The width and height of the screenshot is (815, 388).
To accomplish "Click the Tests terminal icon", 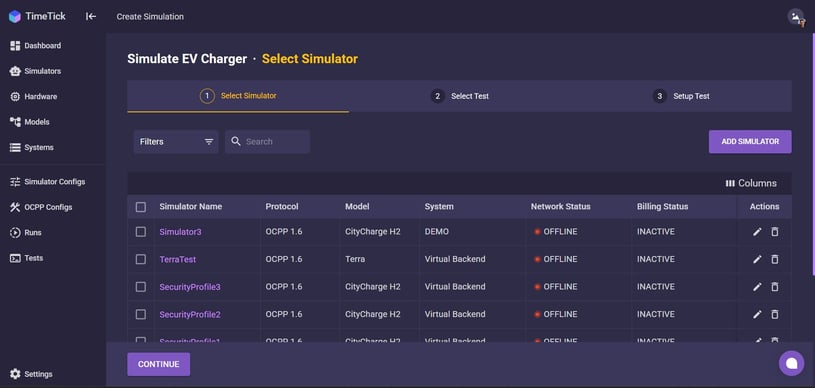I will [15, 258].
